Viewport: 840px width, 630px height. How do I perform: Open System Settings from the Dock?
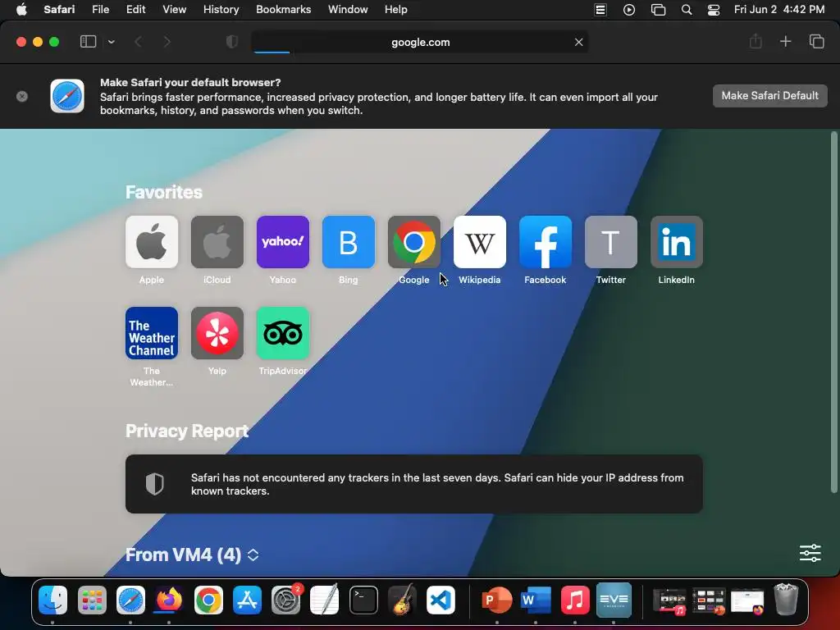(x=285, y=600)
